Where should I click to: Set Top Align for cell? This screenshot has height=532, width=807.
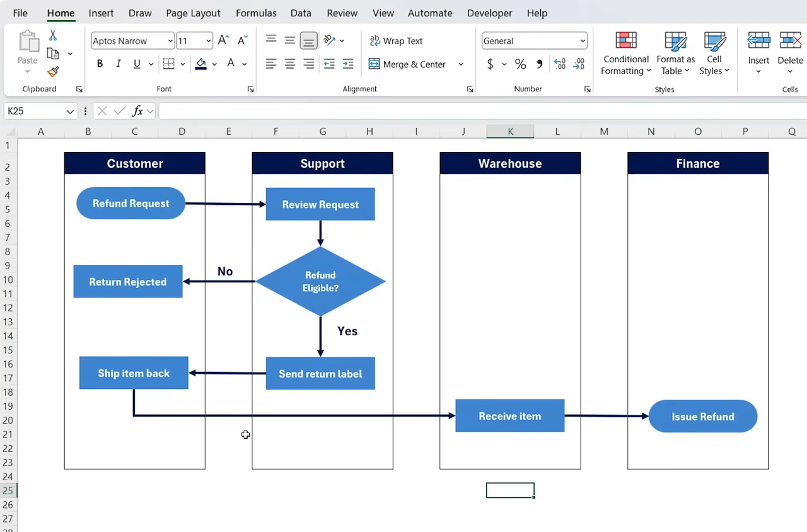point(271,40)
